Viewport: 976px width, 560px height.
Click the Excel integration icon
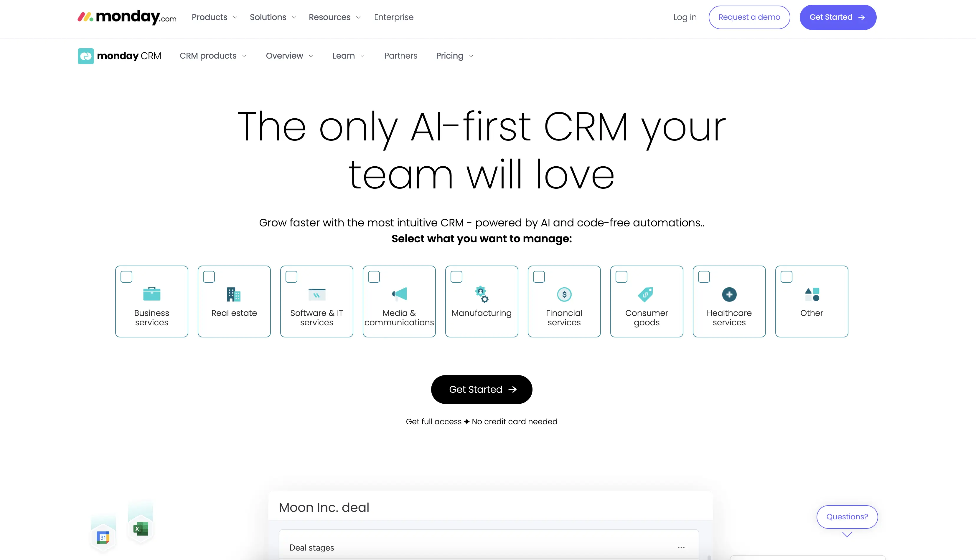point(141,529)
